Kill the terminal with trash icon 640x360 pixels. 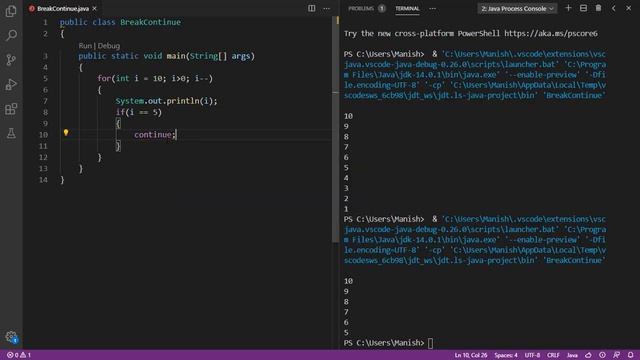(x=598, y=8)
